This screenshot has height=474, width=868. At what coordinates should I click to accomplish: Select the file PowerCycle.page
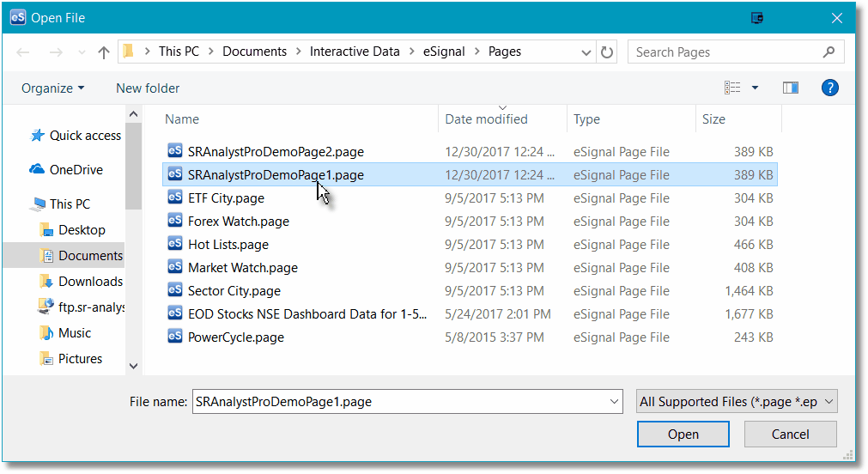click(x=236, y=337)
